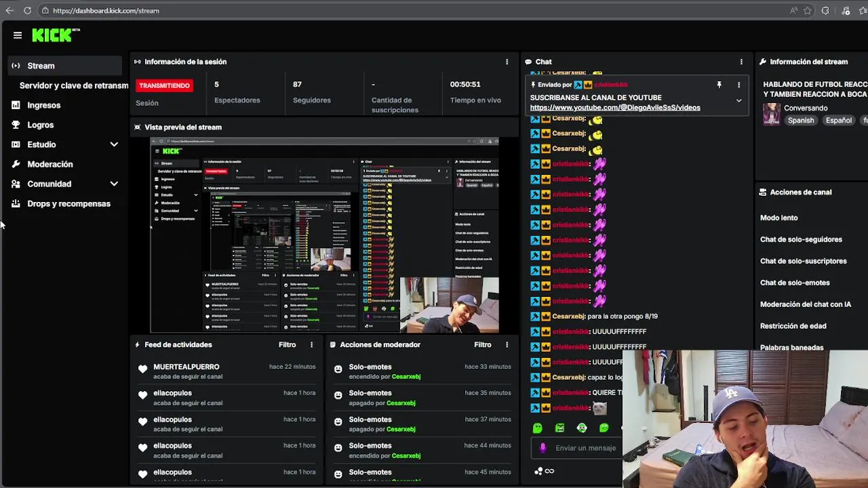Pick the fourth green emote above chat input

pos(604,428)
